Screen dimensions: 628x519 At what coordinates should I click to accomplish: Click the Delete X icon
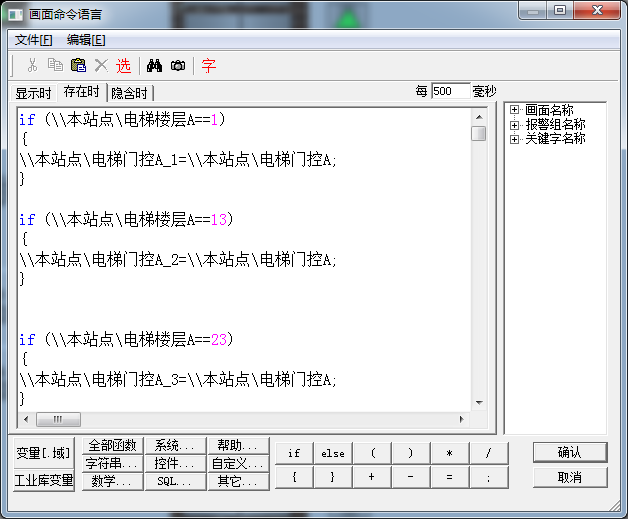click(x=101, y=65)
